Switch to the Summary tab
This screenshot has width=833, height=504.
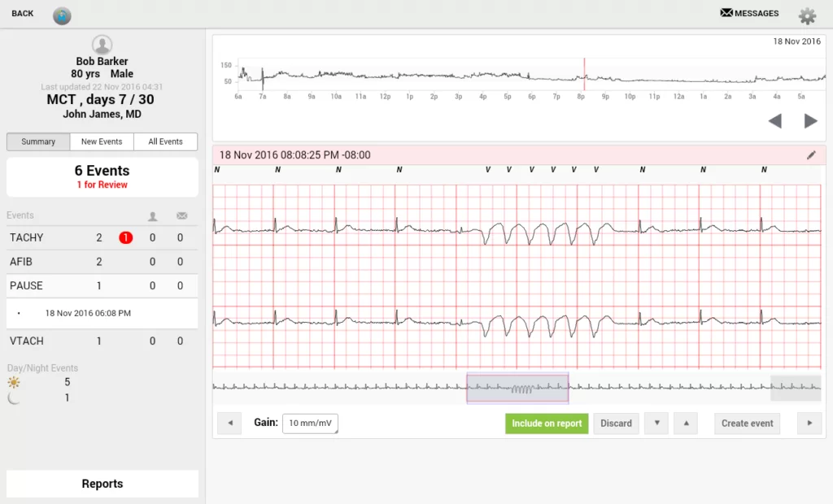38,141
